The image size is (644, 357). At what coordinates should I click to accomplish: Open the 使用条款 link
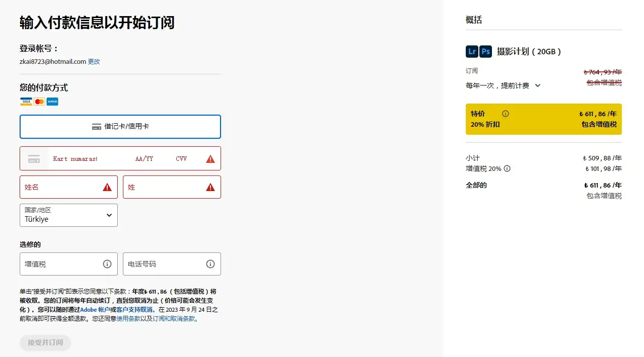(x=128, y=319)
